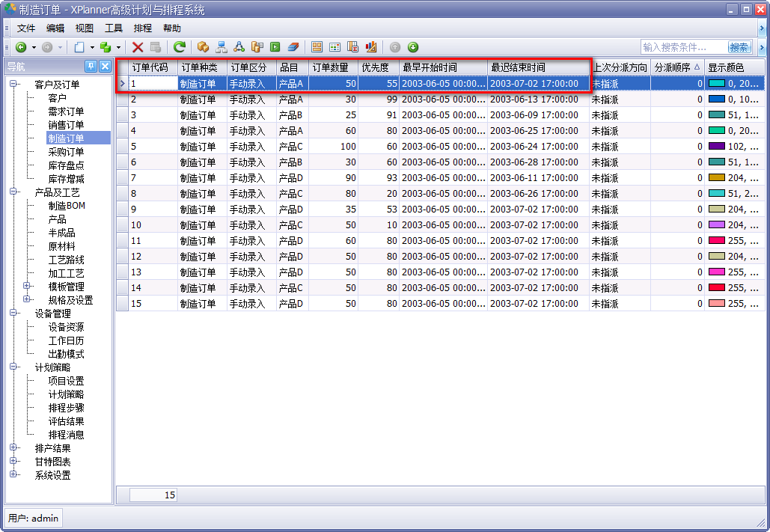Select 评估结果 in navigation tree
The width and height of the screenshot is (770, 532).
click(66, 421)
